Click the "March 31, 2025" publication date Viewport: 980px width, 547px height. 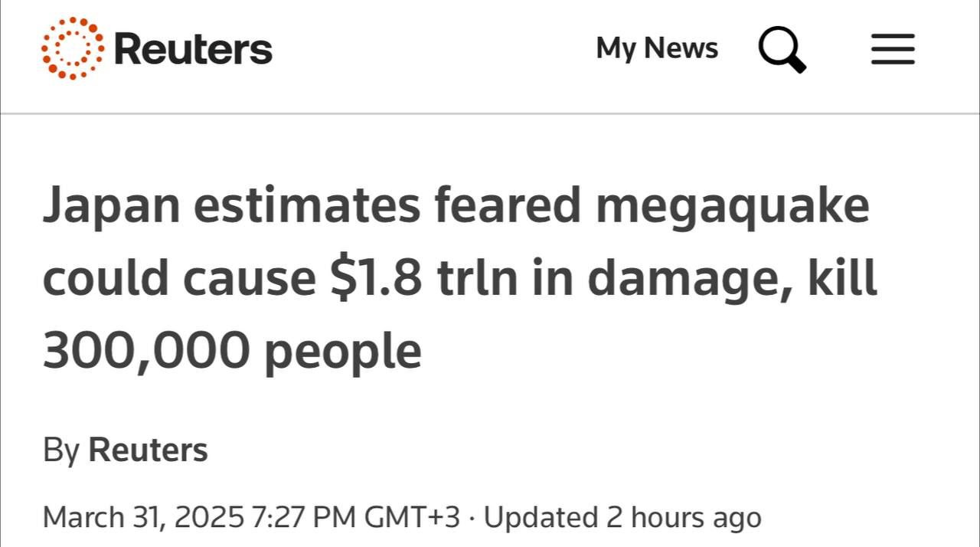143,517
